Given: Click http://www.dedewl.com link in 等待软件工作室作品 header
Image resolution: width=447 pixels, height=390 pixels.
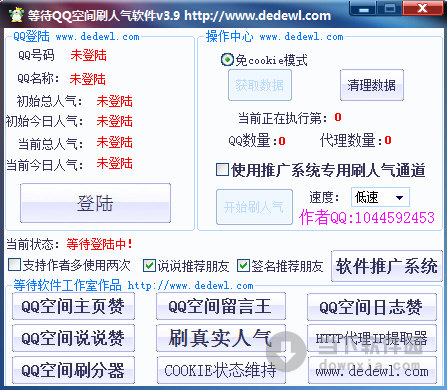Looking at the screenshot, I should [x=190, y=286].
